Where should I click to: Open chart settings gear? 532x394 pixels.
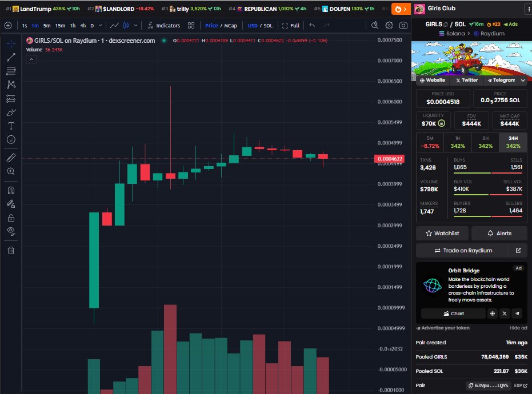(389, 26)
